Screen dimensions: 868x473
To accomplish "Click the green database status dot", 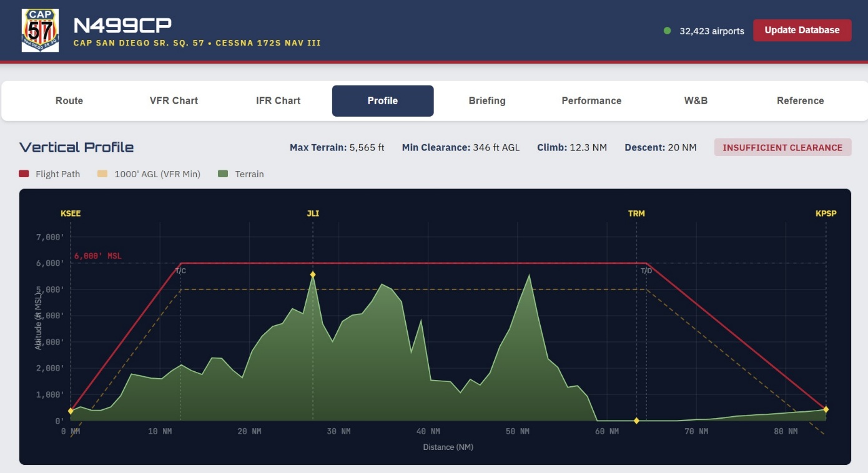I will click(x=667, y=31).
